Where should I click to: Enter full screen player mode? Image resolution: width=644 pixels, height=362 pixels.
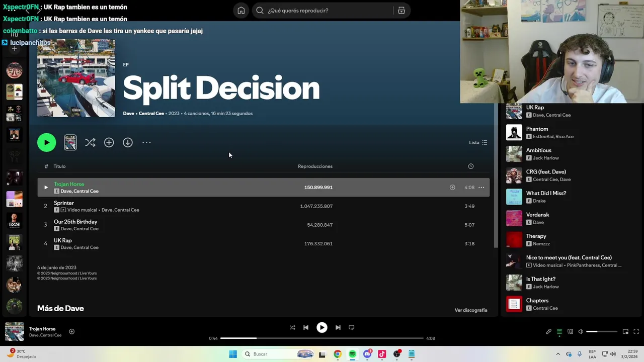pyautogui.click(x=636, y=332)
